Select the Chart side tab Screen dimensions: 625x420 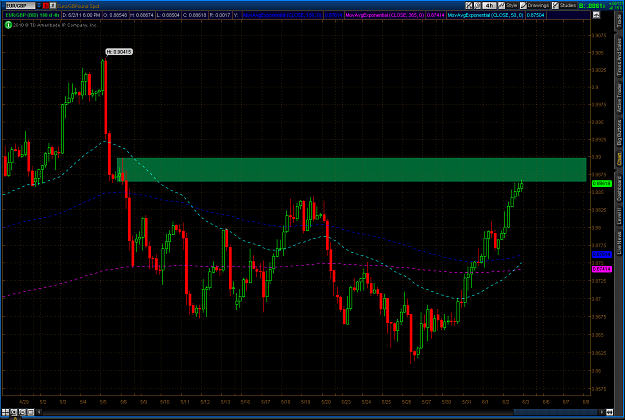point(619,159)
